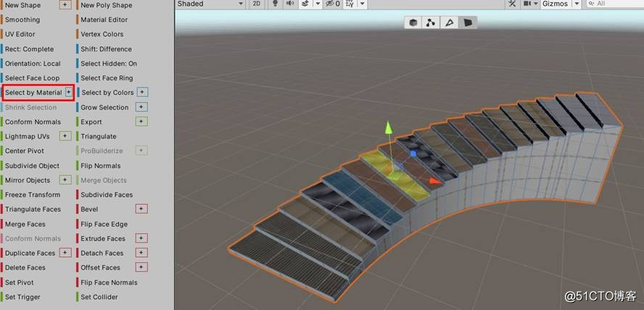Click Delete Faces action

tap(25, 268)
